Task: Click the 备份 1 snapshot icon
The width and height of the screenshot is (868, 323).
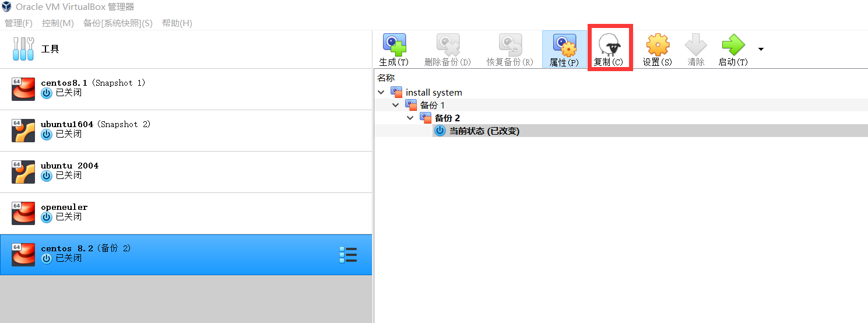Action: 411,105
